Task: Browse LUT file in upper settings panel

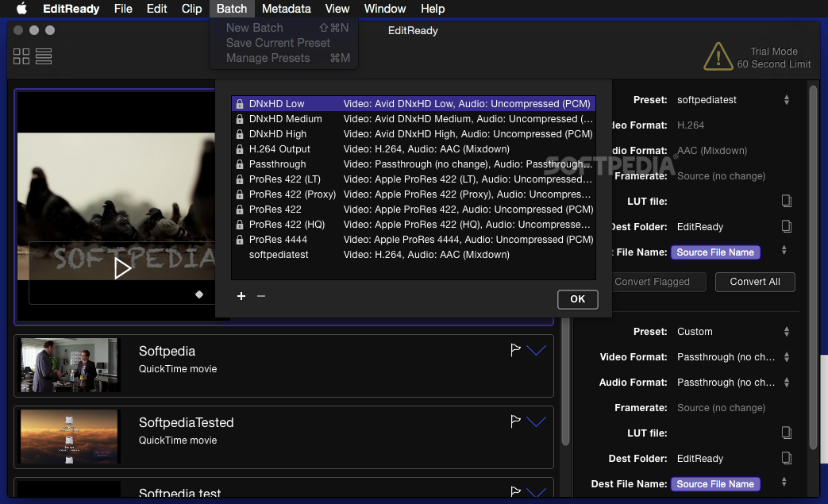Action: point(786,201)
